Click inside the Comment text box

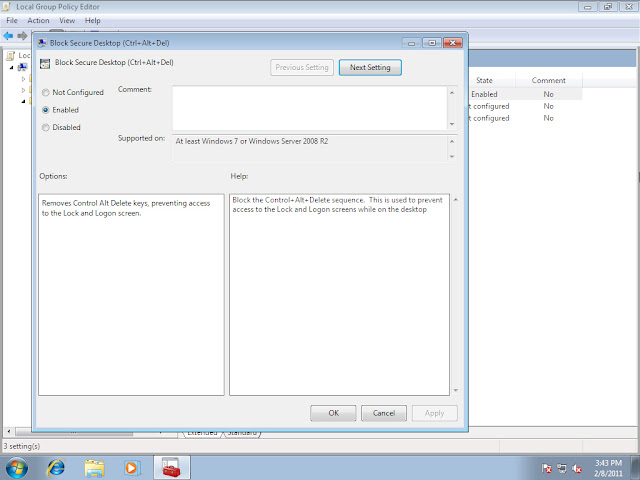[310, 108]
